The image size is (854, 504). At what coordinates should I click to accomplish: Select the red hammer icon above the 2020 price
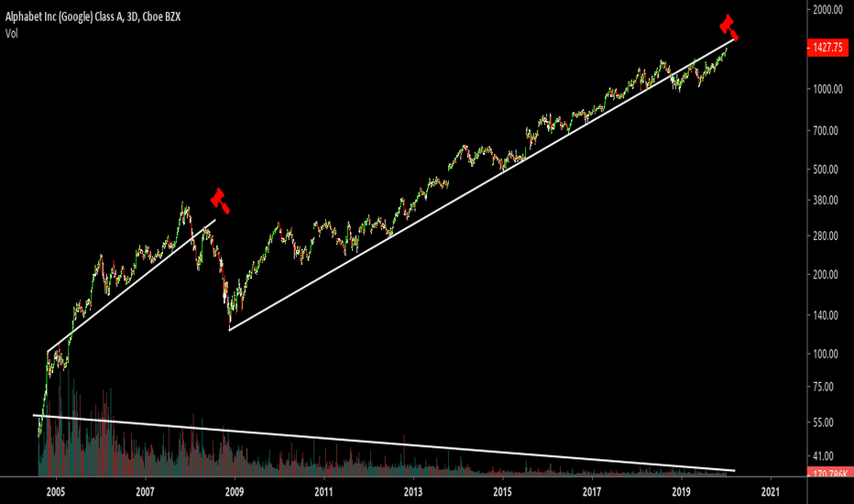(x=728, y=27)
